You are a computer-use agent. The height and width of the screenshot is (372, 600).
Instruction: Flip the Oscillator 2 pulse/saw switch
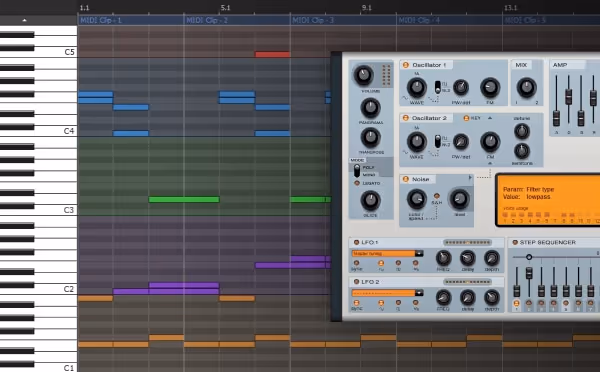437,141
